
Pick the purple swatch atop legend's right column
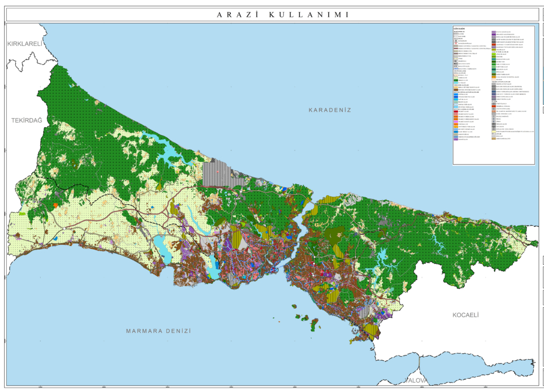[x=493, y=32]
